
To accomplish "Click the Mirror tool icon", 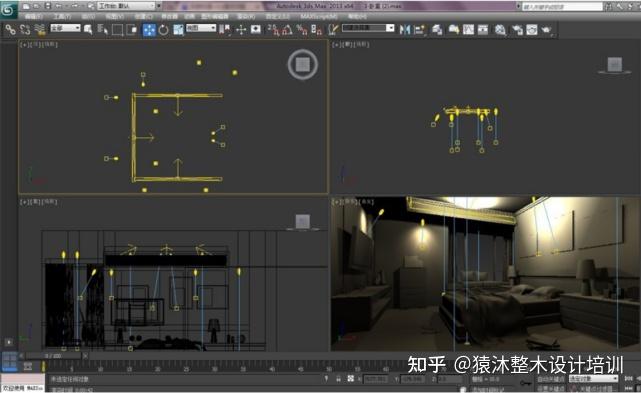I will (x=405, y=29).
